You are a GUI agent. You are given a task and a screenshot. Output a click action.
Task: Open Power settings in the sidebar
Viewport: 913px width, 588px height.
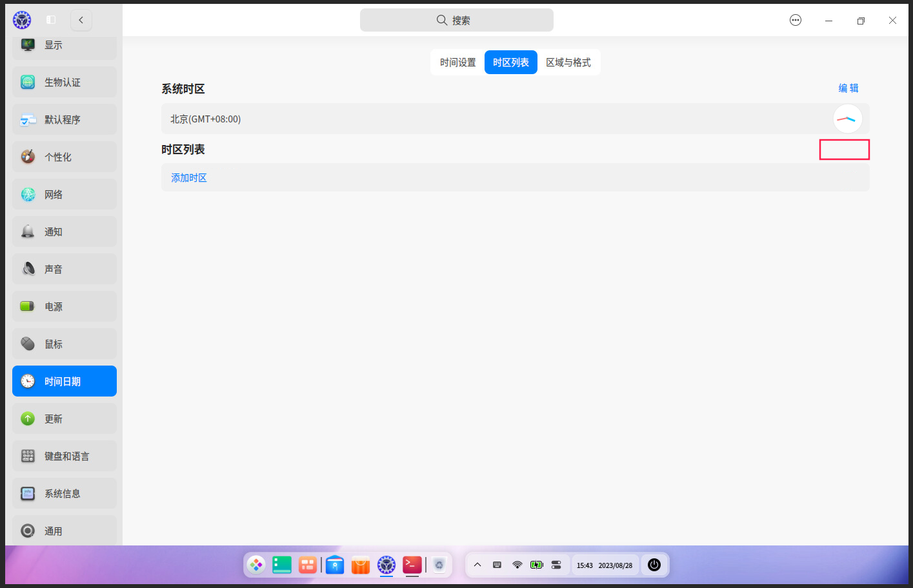click(54, 306)
